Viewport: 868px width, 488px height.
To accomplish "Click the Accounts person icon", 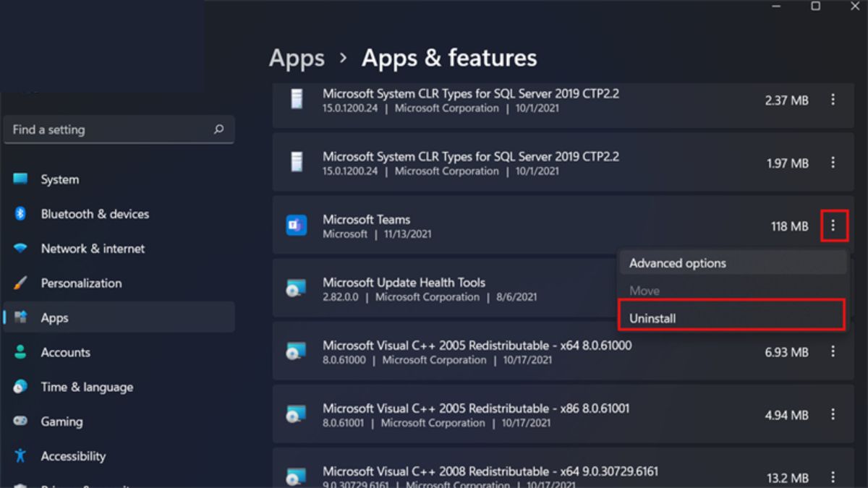I will [x=20, y=353].
